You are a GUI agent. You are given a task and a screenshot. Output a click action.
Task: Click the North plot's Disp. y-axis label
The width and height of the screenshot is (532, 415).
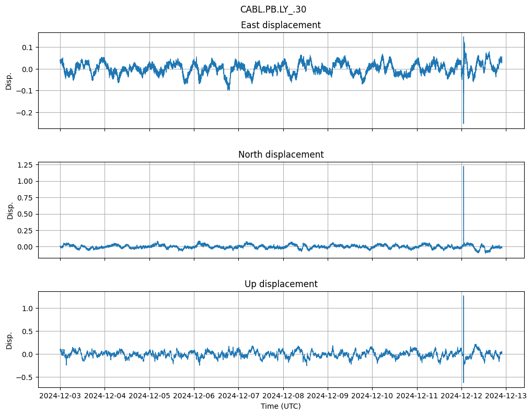coord(9,210)
